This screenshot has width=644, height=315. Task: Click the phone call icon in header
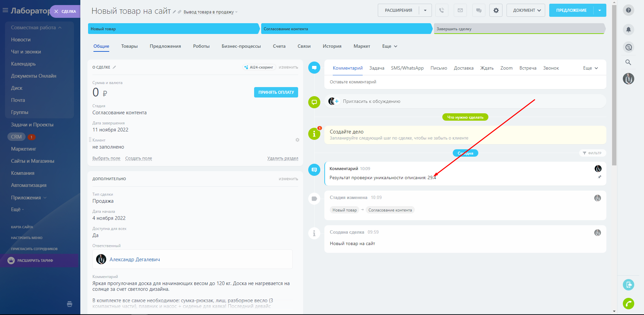click(x=442, y=10)
